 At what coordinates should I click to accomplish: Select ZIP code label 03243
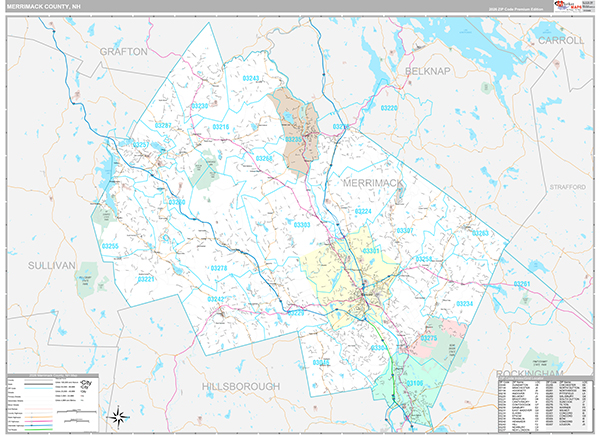pos(251,78)
